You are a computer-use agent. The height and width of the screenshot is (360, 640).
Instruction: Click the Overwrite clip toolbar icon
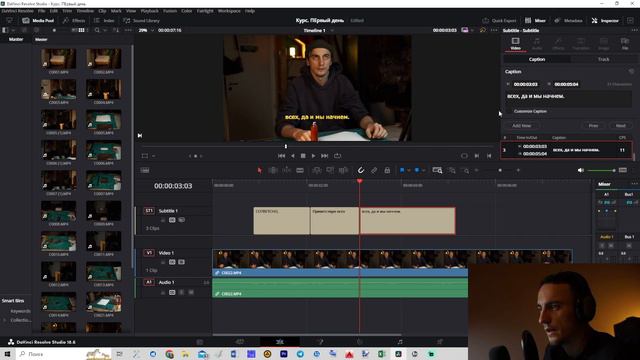click(x=330, y=170)
